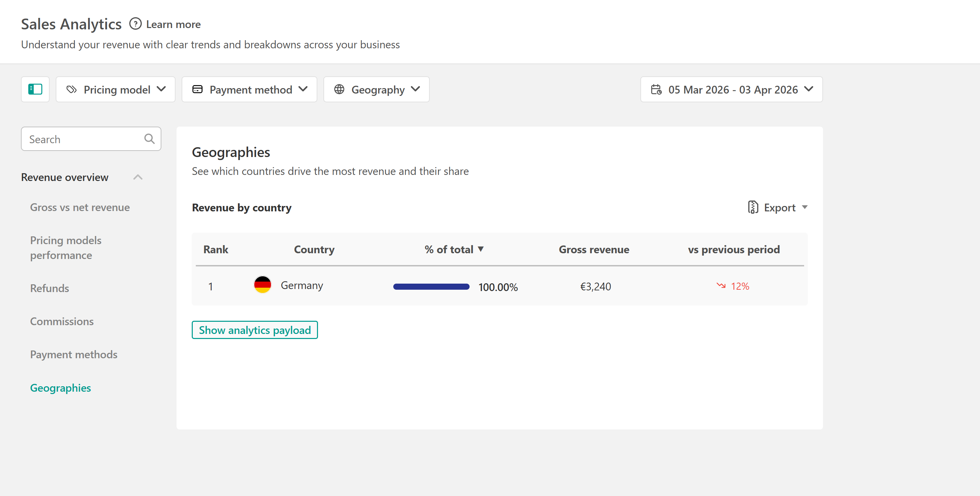
Task: Click the search magnifier icon
Action: tap(149, 139)
